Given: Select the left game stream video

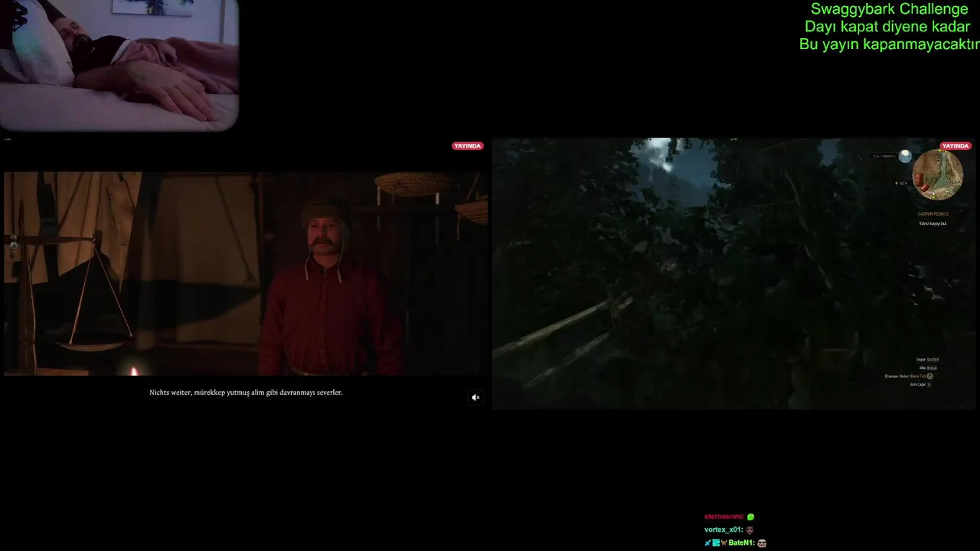Looking at the screenshot, I should click(246, 273).
